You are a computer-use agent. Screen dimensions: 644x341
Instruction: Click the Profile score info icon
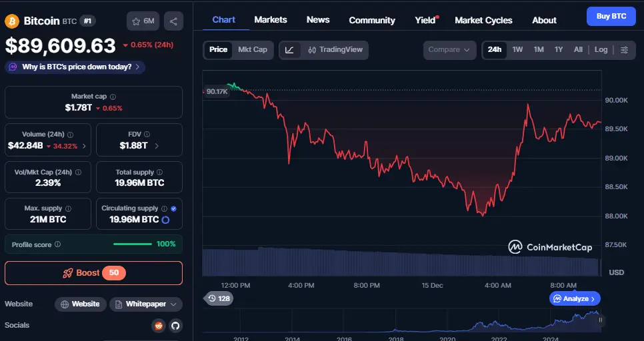pyautogui.click(x=57, y=244)
